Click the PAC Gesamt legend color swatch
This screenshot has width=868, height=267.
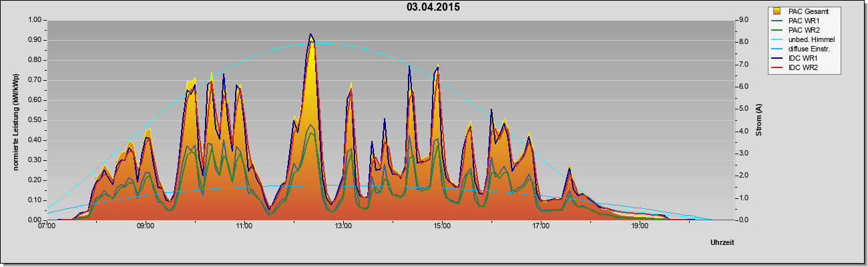click(777, 11)
